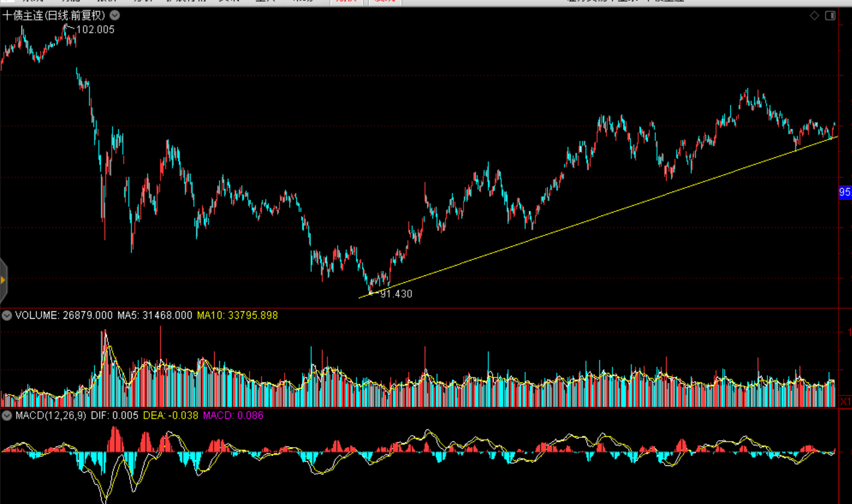Expand the MACD indicator dropdown arrow

tap(7, 416)
